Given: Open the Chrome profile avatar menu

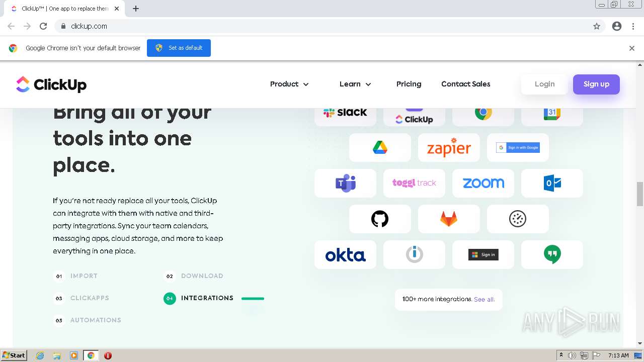Looking at the screenshot, I should pos(617,26).
